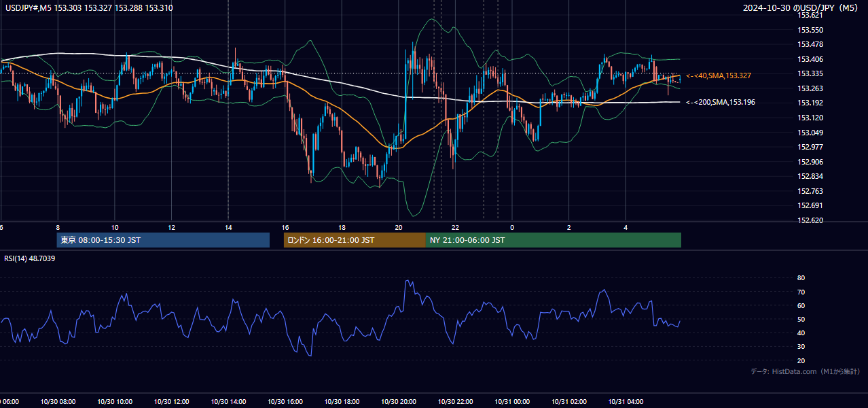Click the Tokyo 08:00-15:30 JST session bar
Screen dimensions: 868x408
coord(163,240)
